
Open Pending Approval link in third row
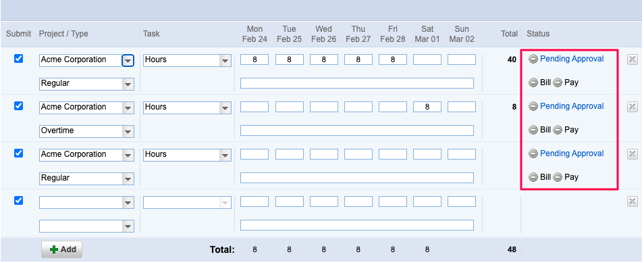point(572,153)
